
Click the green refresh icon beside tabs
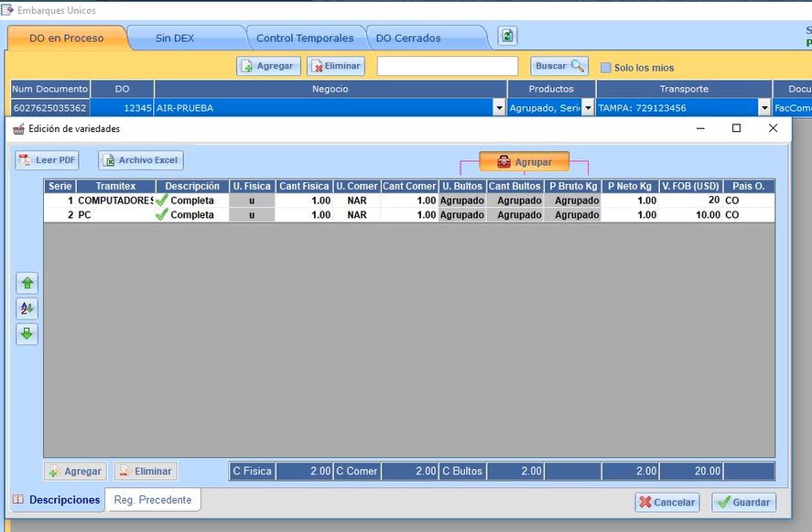click(507, 37)
